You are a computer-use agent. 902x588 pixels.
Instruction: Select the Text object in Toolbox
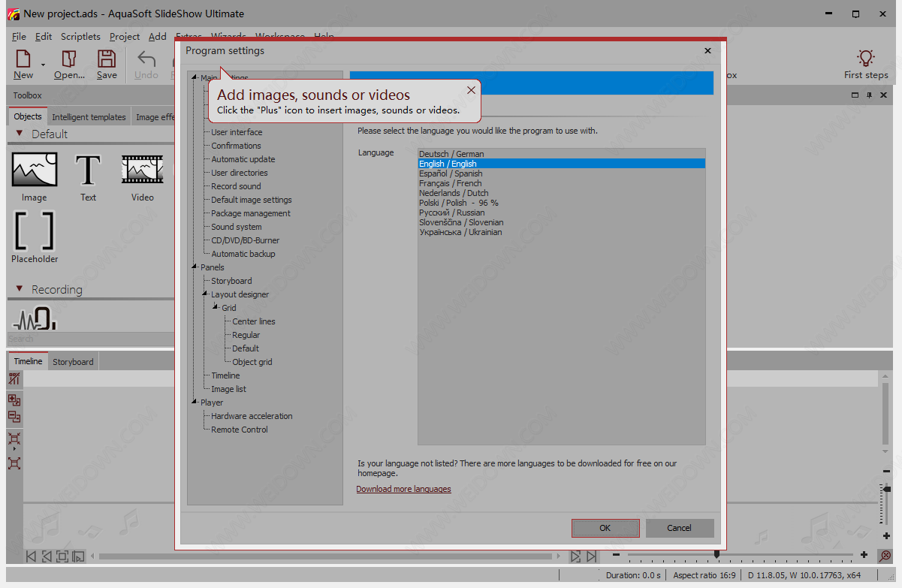[x=89, y=171]
